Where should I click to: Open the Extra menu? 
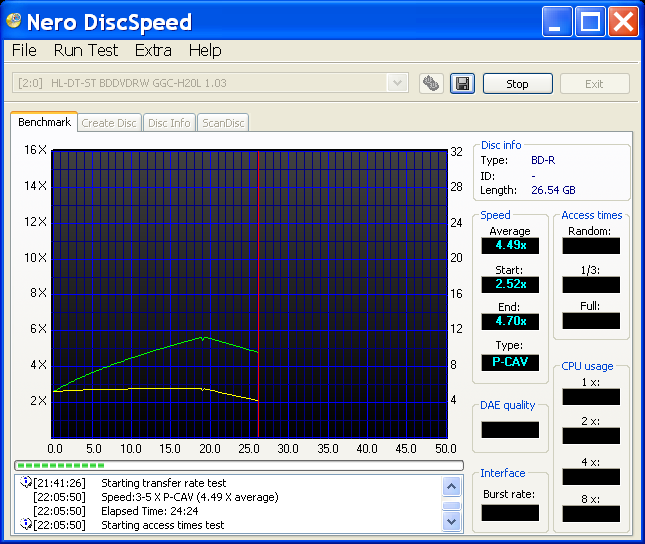(153, 50)
